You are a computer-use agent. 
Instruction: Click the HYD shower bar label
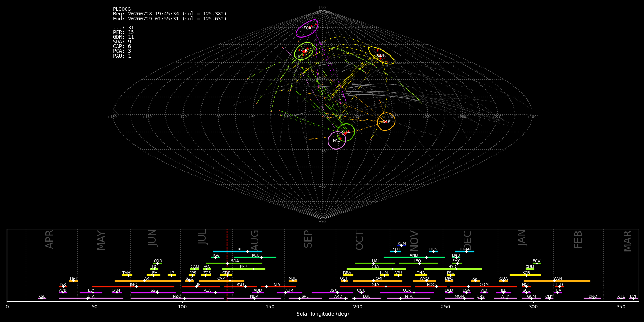click(x=452, y=267)
